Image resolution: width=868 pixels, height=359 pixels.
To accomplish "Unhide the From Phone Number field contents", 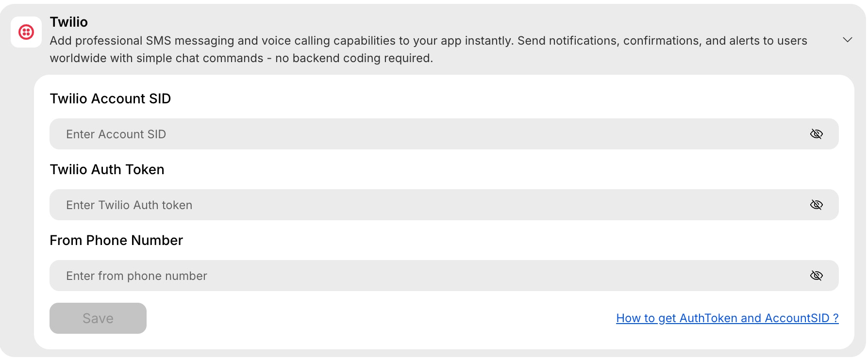I will point(817,275).
